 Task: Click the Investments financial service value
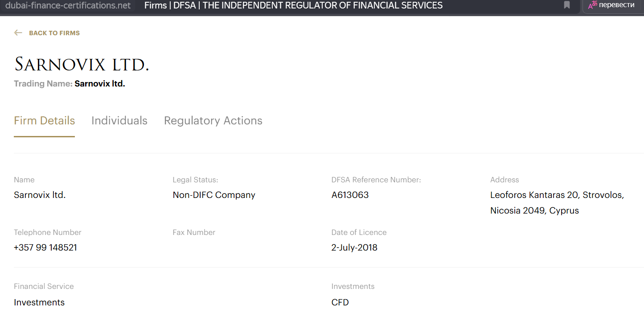click(39, 302)
